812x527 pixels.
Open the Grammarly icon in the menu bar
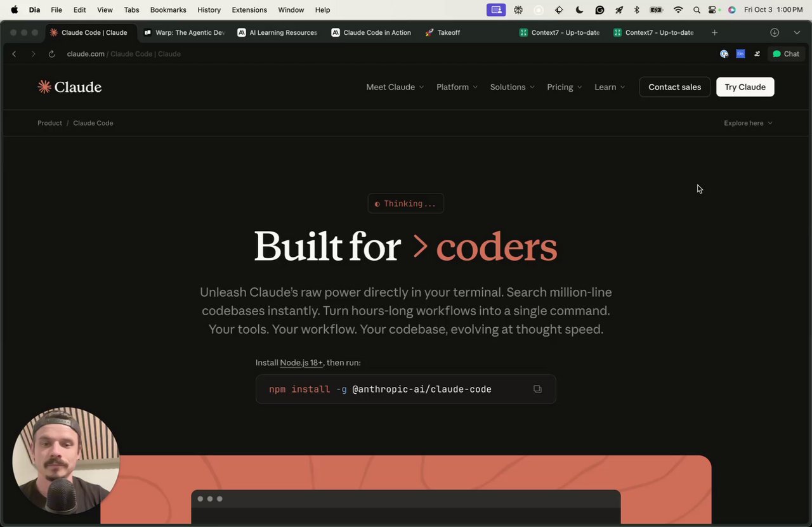[x=599, y=10]
